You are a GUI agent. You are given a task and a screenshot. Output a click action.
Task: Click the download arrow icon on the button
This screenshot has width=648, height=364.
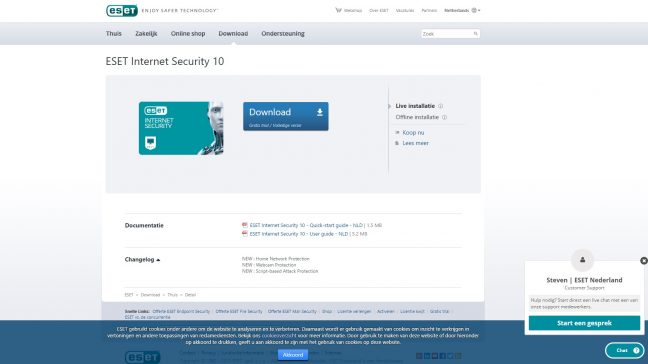(319, 112)
